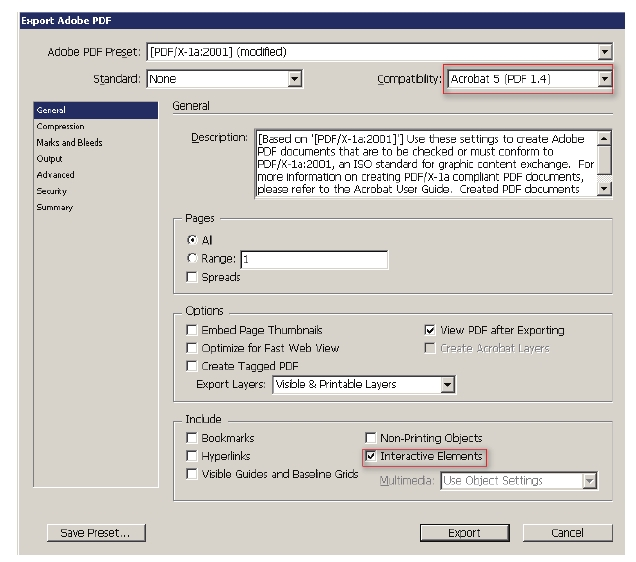636x562 pixels.
Task: Uncheck View PDF after Exporting
Action: click(430, 330)
